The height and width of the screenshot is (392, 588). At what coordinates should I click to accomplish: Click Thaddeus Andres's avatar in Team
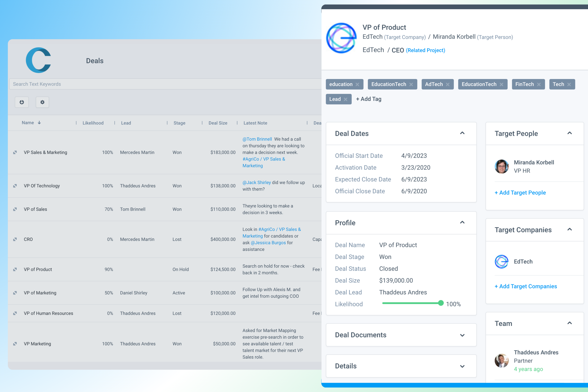click(502, 360)
